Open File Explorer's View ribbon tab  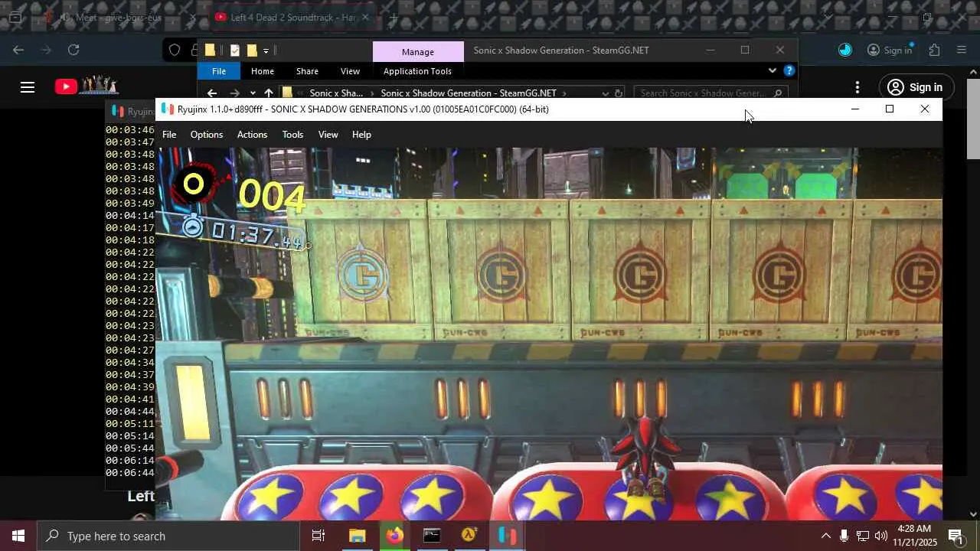(350, 71)
